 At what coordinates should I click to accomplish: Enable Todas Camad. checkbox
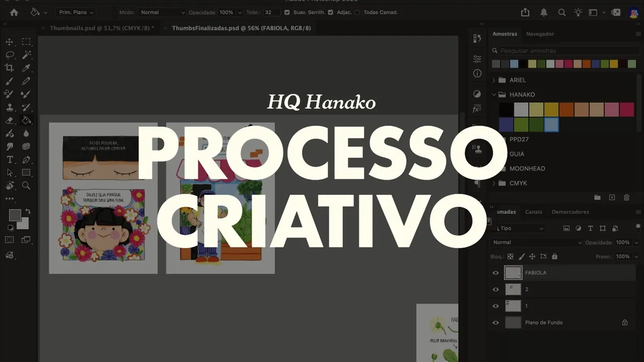357,12
